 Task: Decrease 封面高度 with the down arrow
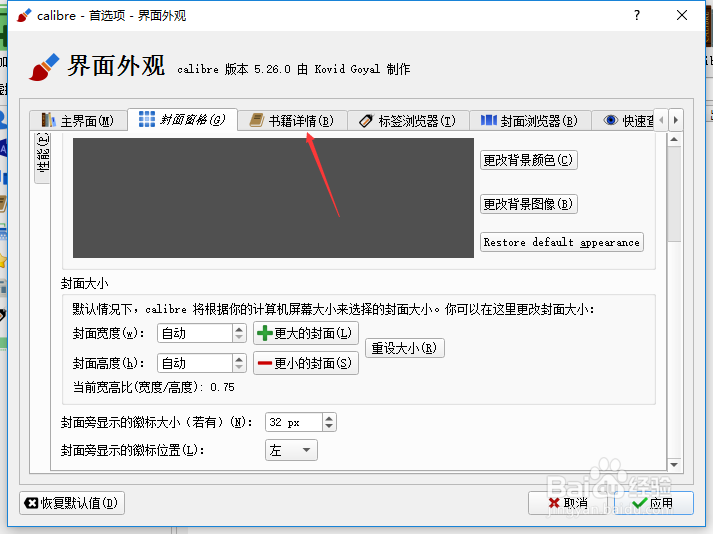click(239, 368)
